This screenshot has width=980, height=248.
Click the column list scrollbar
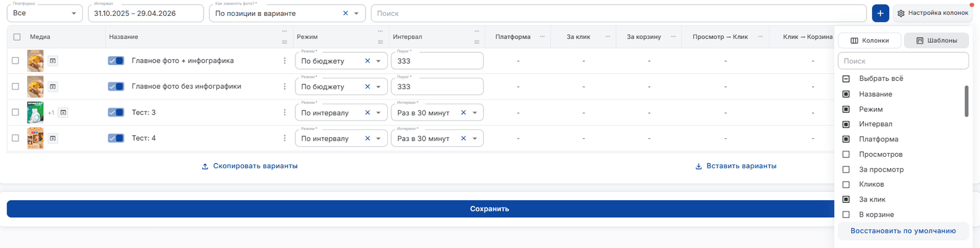click(x=966, y=102)
